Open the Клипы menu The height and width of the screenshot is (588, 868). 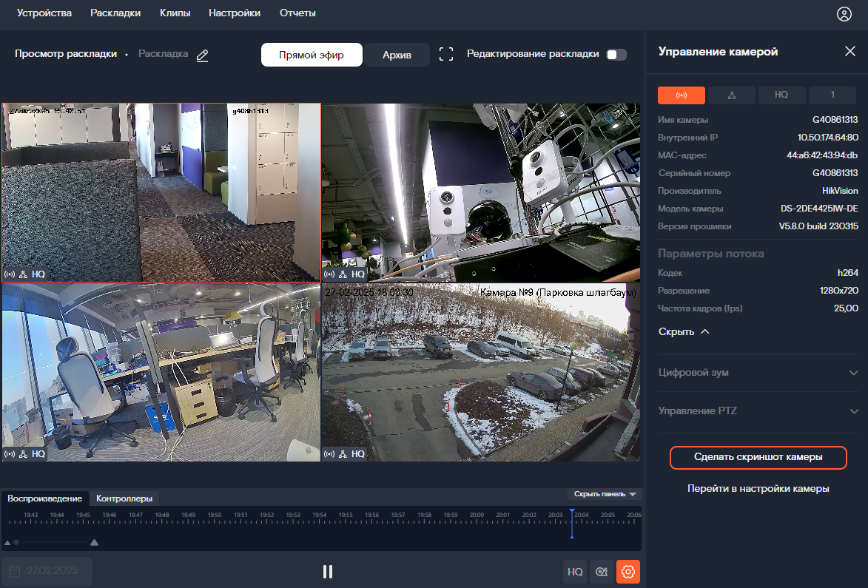tap(175, 13)
